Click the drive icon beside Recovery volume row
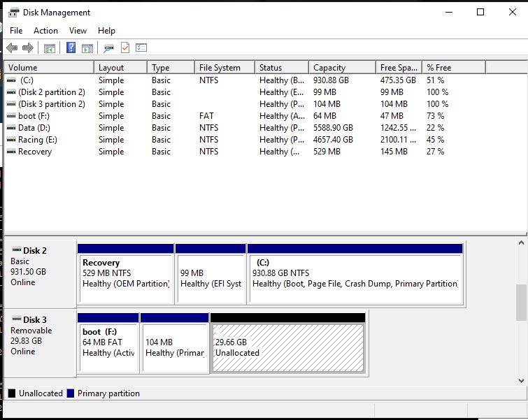 [11, 152]
